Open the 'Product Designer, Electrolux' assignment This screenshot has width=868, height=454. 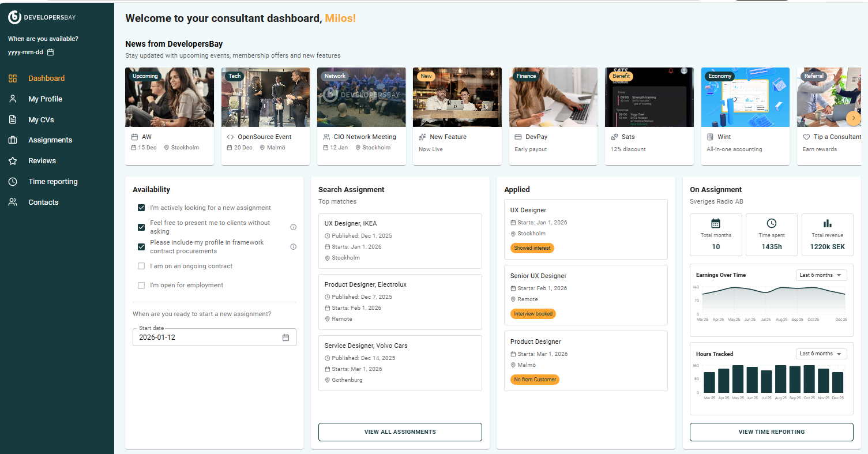400,302
